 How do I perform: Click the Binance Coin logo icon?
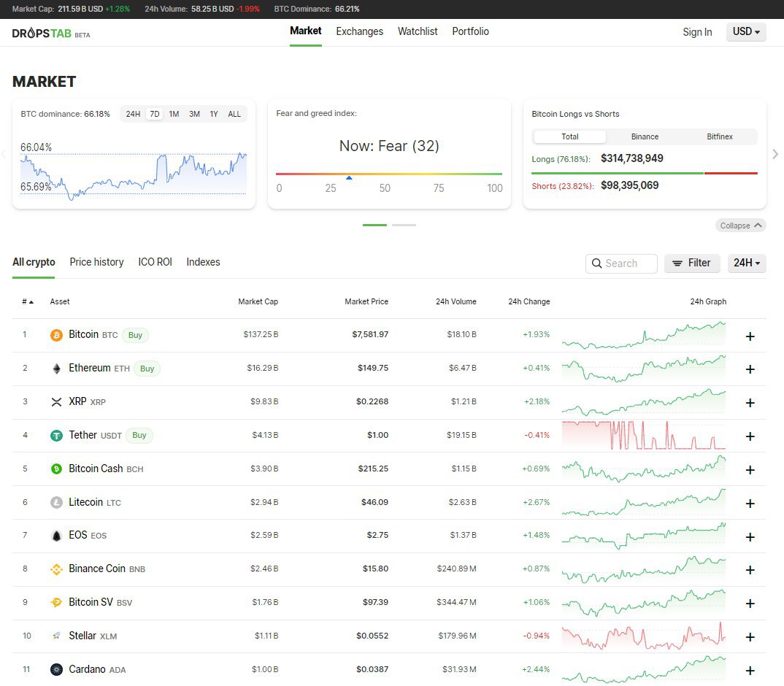tap(56, 569)
